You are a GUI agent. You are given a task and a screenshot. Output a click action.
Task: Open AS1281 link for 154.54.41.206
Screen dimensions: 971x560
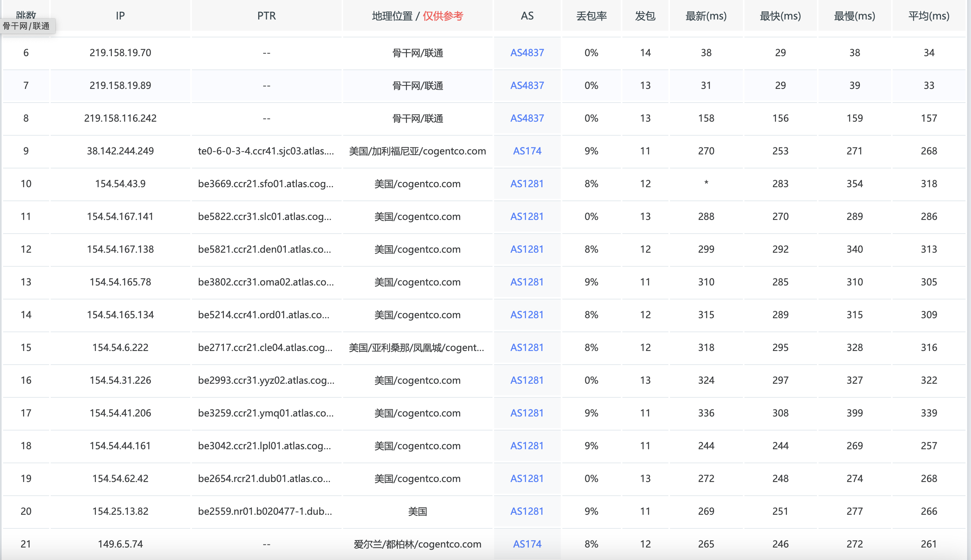coord(527,413)
